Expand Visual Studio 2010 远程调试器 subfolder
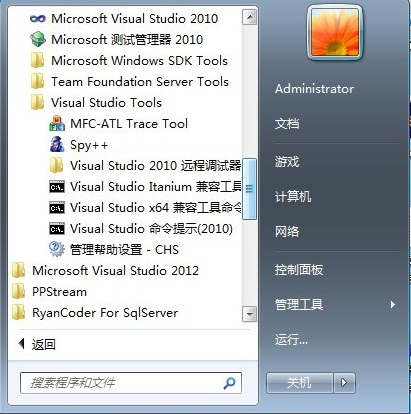411x414 pixels. [155, 166]
